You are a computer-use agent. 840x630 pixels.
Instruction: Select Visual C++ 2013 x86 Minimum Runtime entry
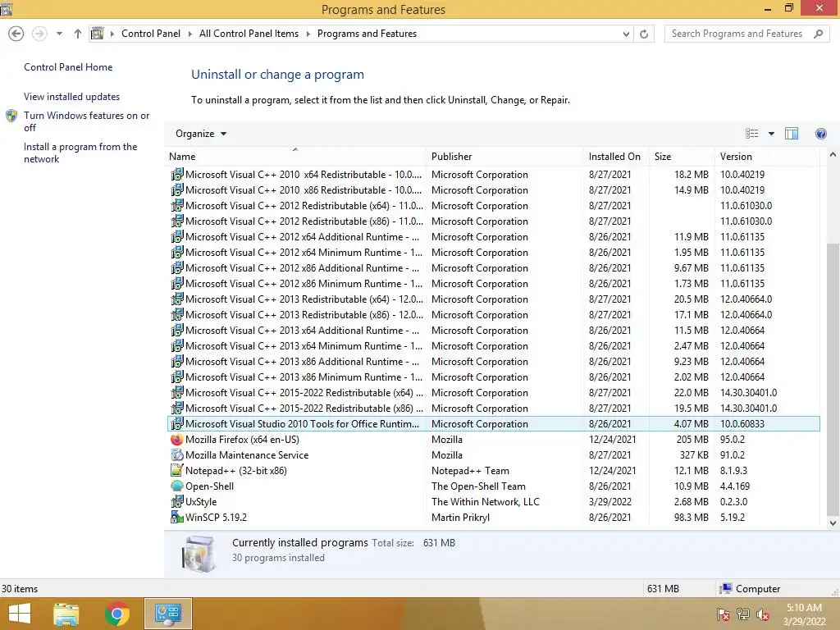tap(494, 377)
